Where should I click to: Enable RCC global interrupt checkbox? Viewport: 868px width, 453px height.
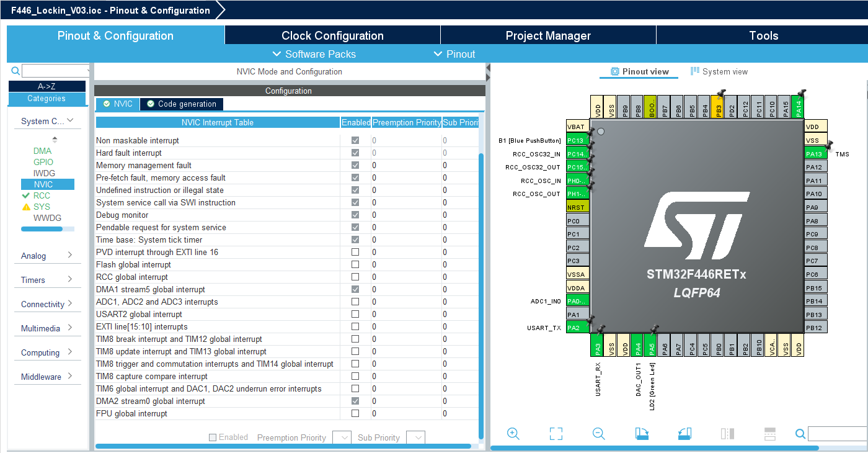(355, 277)
